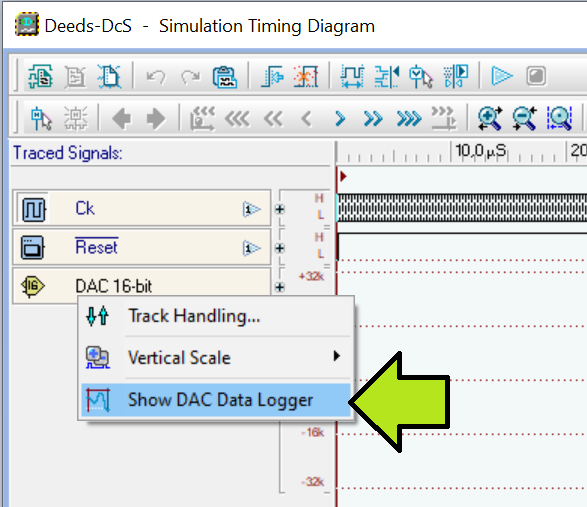Screen dimensions: 587x507
Task: Click the red time cursor marker
Action: pos(343,176)
